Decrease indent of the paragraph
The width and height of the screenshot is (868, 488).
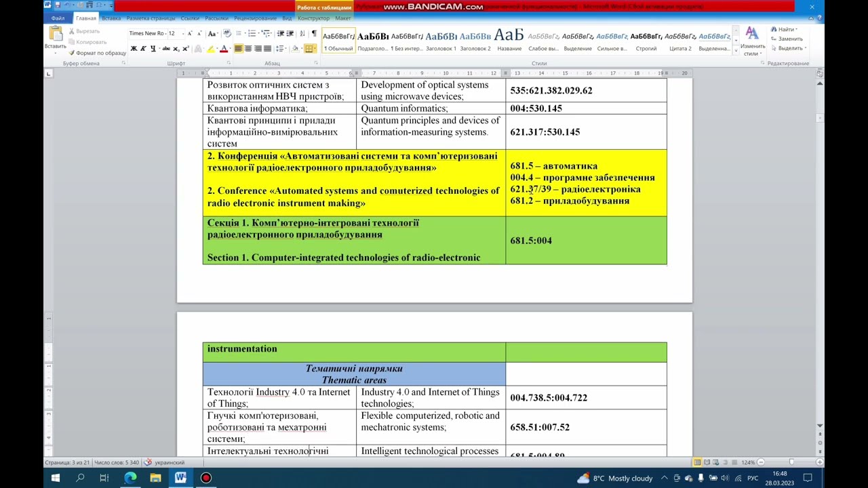coord(281,33)
